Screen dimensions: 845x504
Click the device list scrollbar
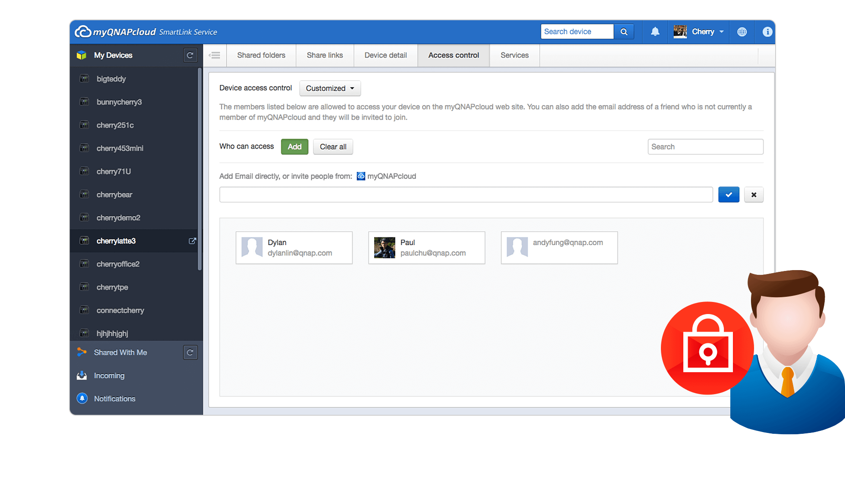click(x=200, y=169)
